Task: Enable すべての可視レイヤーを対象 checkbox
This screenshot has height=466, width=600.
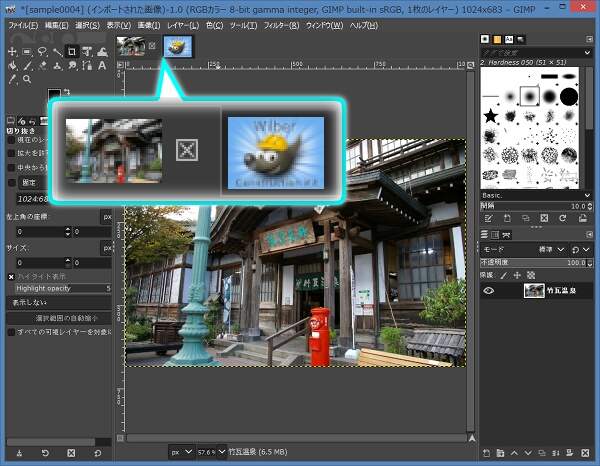Action: 11,332
